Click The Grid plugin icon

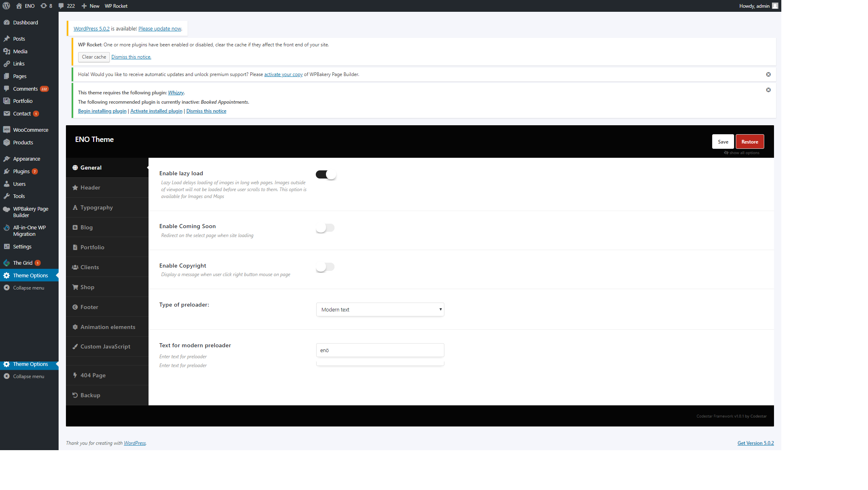(7, 263)
